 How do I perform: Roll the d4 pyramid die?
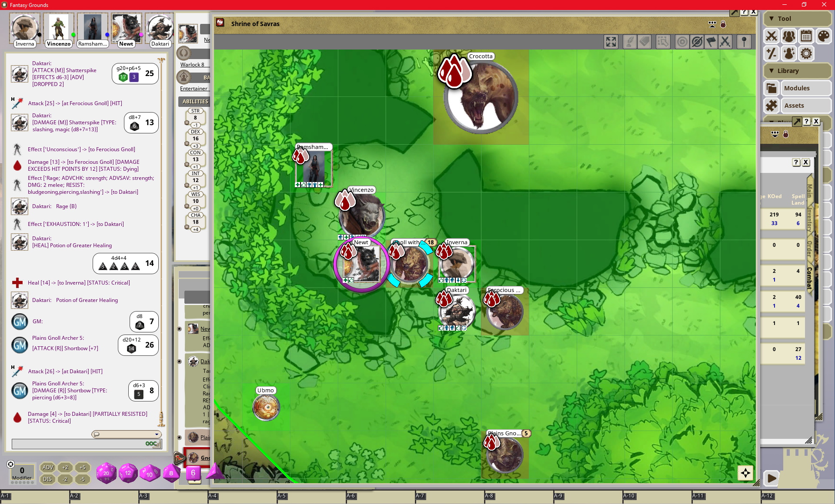(x=214, y=471)
